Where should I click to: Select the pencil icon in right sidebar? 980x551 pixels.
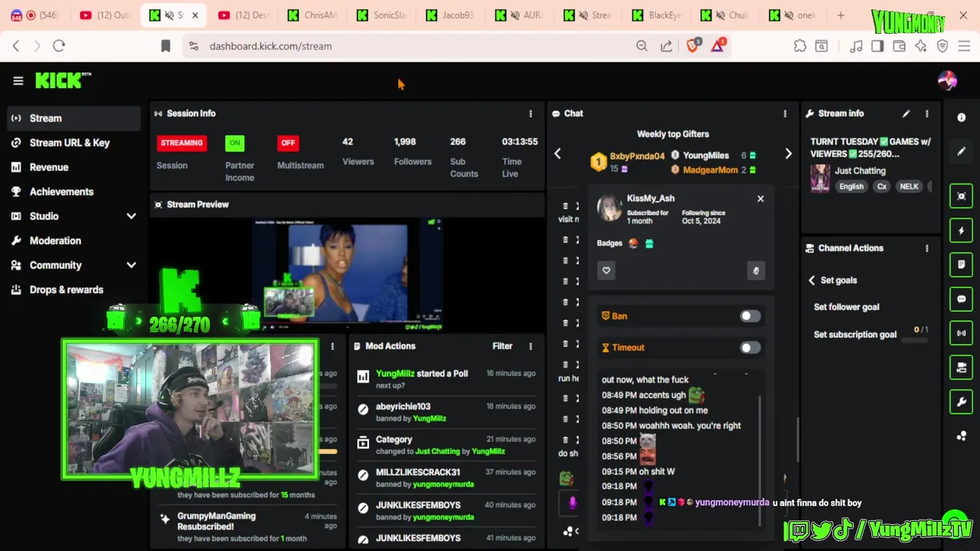coord(962,151)
